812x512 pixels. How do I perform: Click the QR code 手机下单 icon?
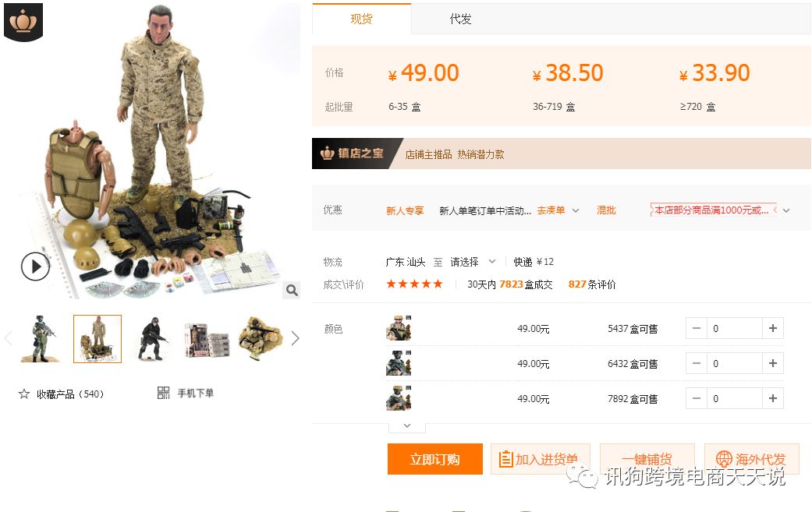[x=163, y=393]
